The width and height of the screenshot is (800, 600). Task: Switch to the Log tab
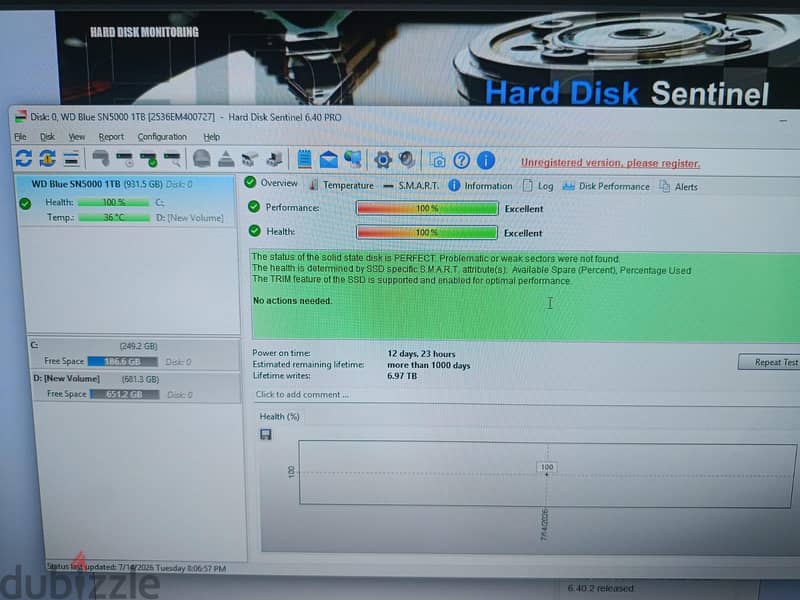pos(538,186)
